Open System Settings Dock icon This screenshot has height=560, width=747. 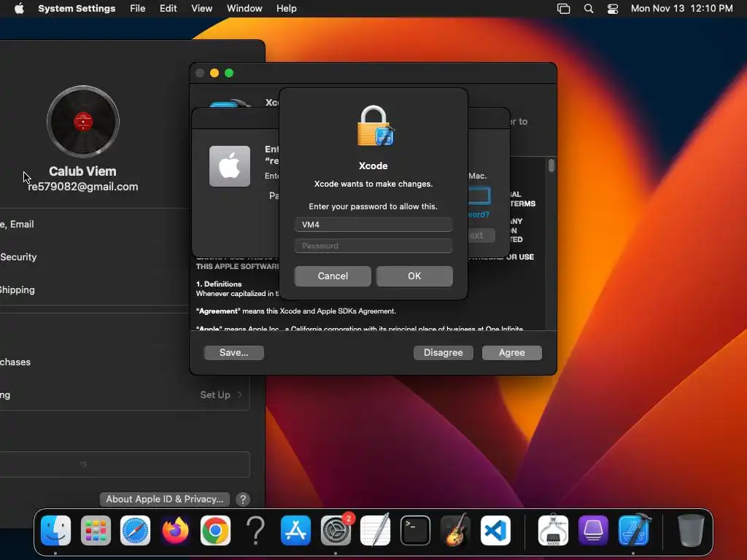tap(336, 530)
